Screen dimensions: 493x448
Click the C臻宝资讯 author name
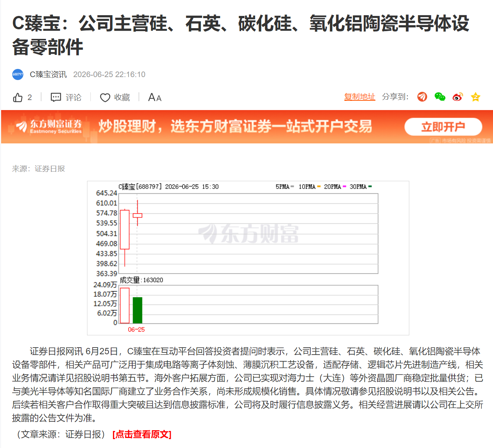[48, 74]
